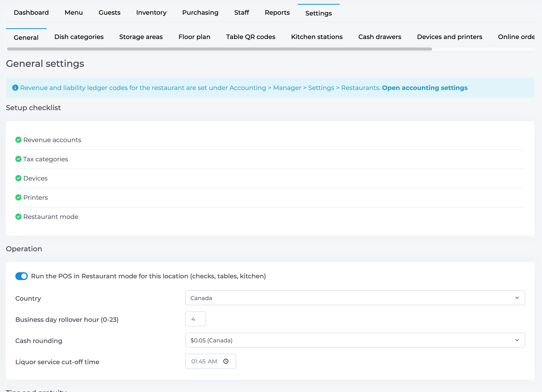Click the green check next to Devices
The height and width of the screenshot is (392, 542).
pyautogui.click(x=18, y=178)
